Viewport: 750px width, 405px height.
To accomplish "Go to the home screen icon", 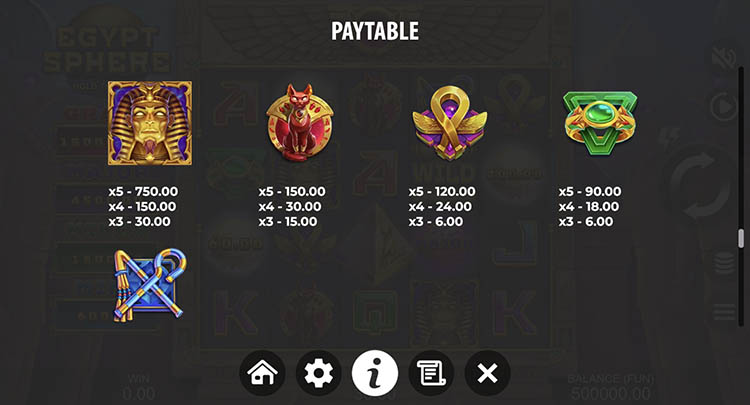I will point(262,373).
